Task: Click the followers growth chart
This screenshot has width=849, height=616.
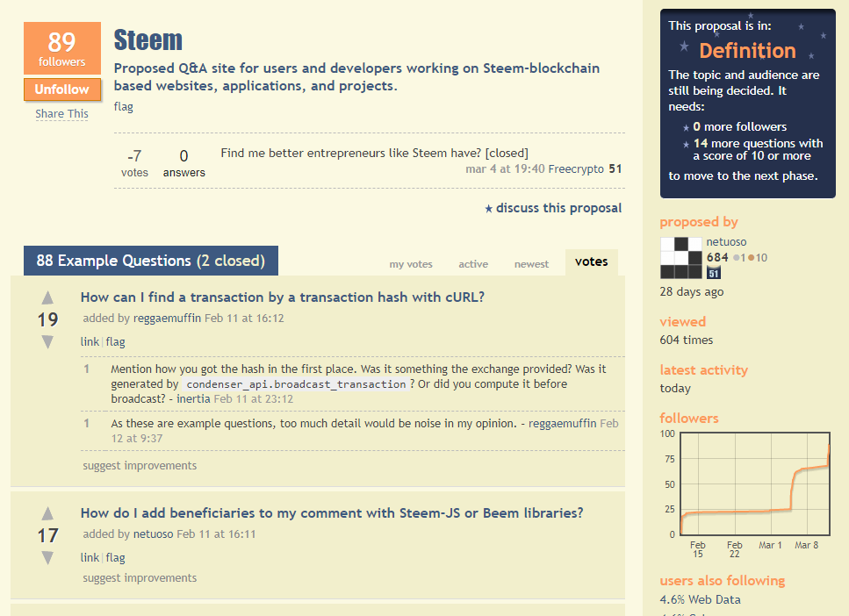Action: click(x=755, y=483)
